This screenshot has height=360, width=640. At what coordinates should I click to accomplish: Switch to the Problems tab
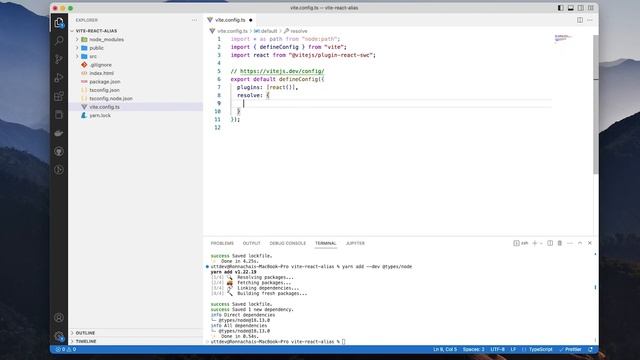(x=222, y=243)
